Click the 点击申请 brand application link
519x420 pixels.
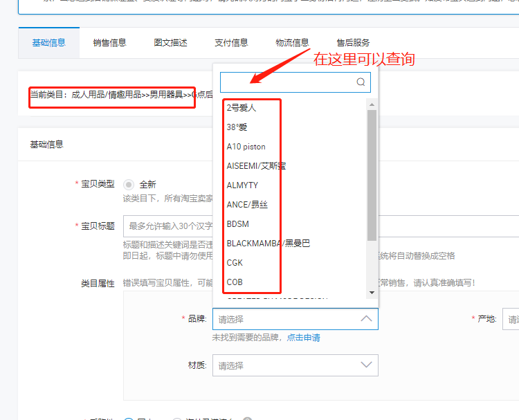coord(303,338)
